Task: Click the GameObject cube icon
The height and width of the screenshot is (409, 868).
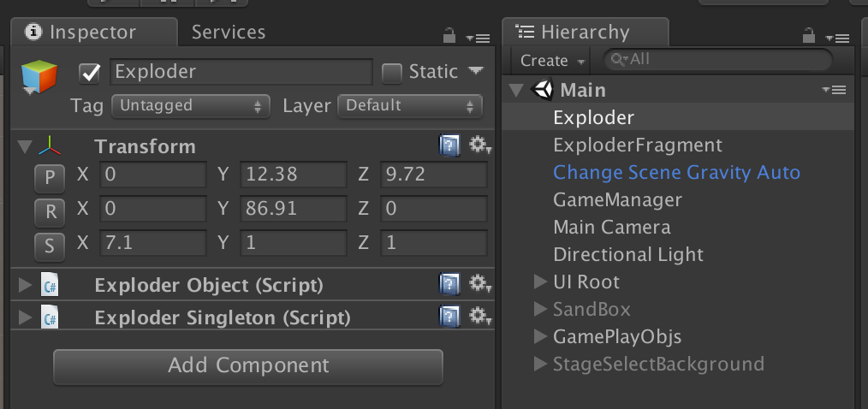Action: coord(40,78)
